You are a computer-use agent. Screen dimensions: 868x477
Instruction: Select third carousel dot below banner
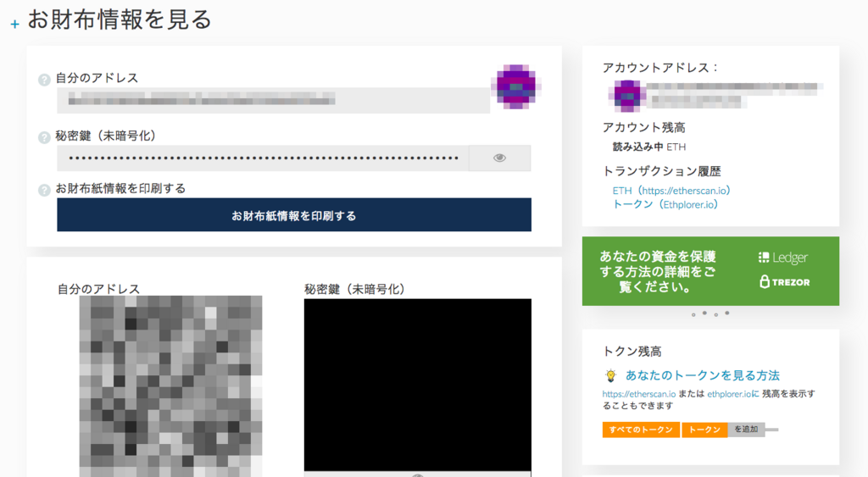(715, 315)
